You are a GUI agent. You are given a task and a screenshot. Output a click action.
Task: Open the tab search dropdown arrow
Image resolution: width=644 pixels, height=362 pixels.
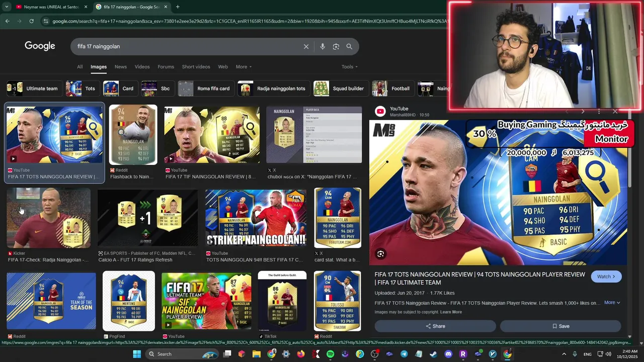[x=6, y=7]
